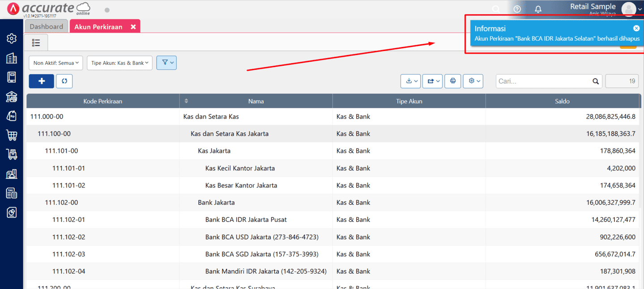This screenshot has height=289, width=644.
Task: Open the settings gear in the sidebar
Action: click(12, 38)
